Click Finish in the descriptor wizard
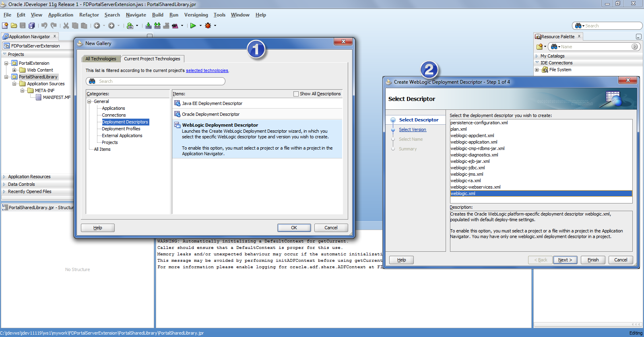This screenshot has width=644, height=337. 593,260
